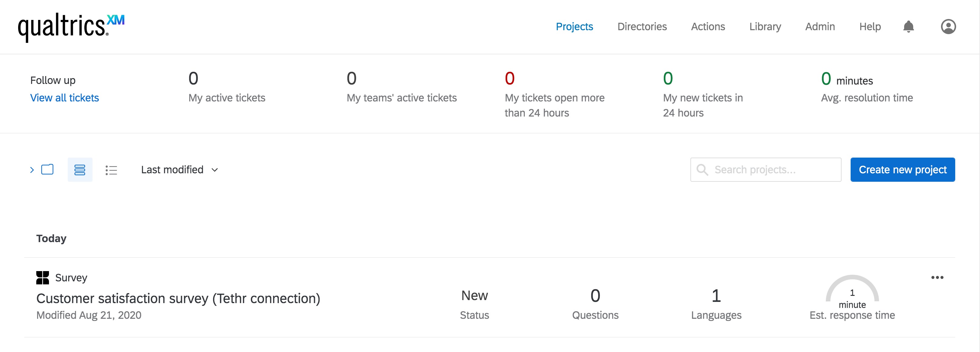Viewport: 980px width, 352px height.
Task: Open options menu for the customer satisfaction survey
Action: click(937, 277)
